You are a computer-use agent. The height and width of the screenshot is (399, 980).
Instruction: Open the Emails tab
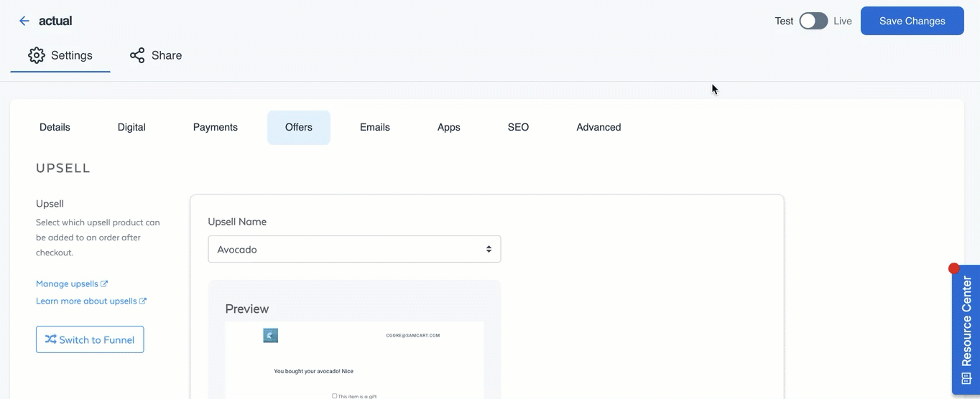coord(375,127)
